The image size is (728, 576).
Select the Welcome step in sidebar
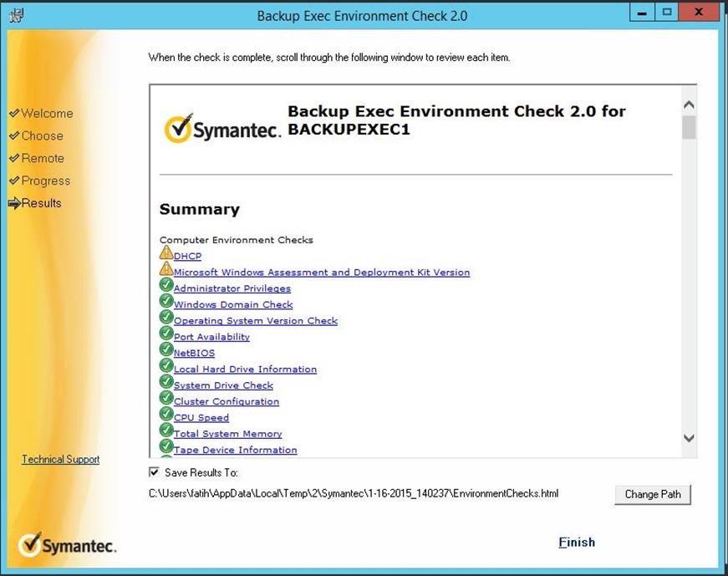coord(47,114)
